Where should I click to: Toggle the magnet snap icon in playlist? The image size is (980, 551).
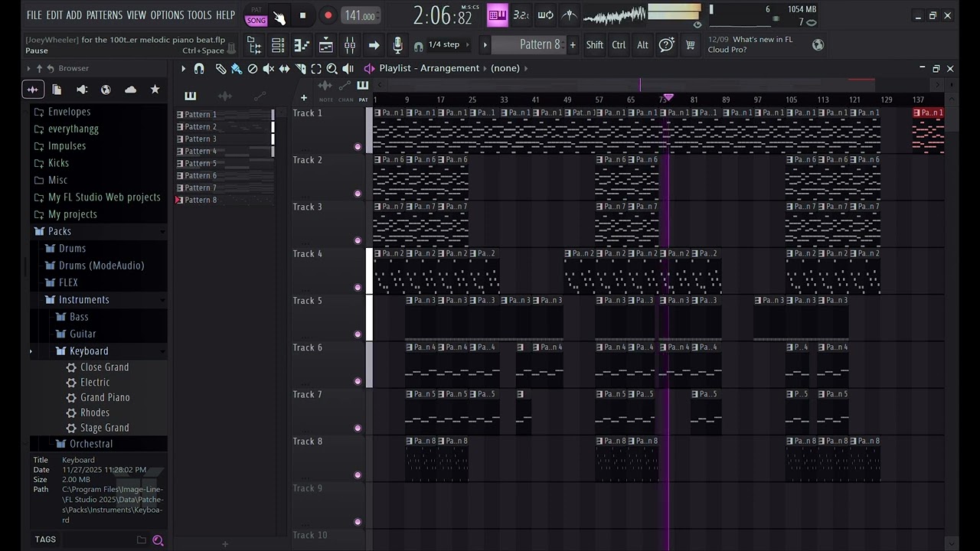[199, 69]
